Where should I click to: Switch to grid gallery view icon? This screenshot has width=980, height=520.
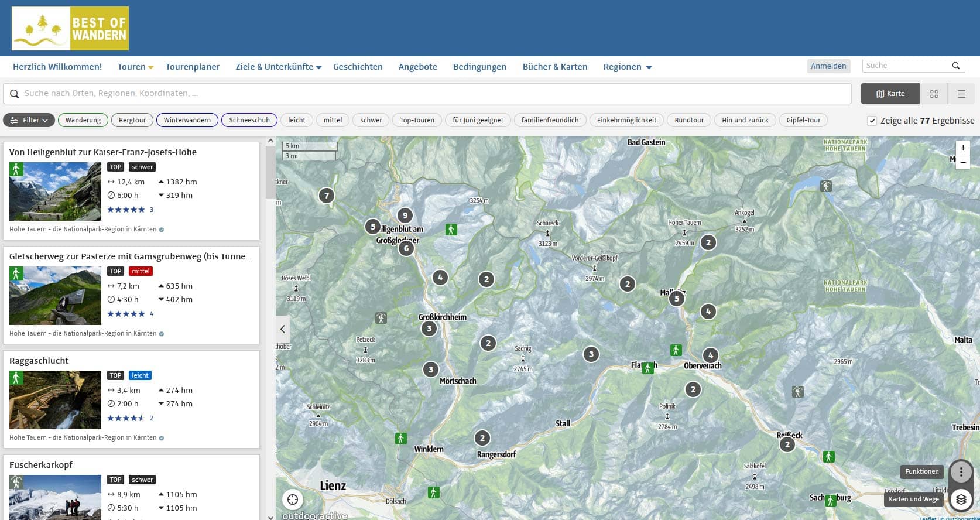pos(934,94)
